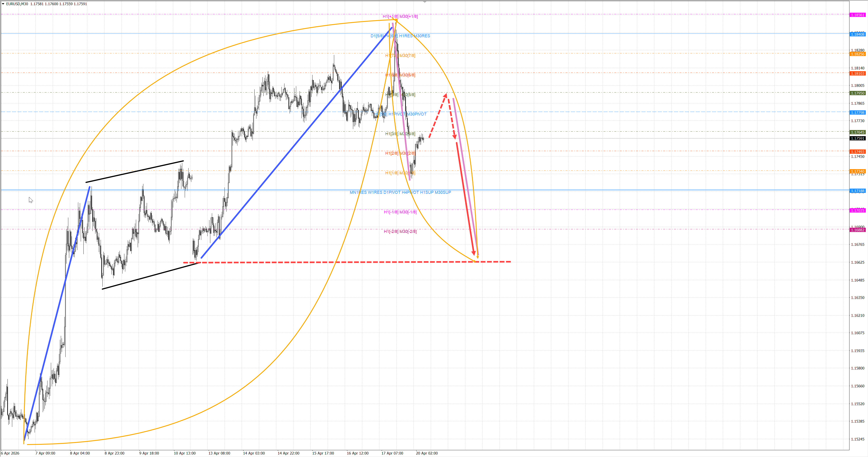Click the 1.15660 price scale value

[x=858, y=386]
